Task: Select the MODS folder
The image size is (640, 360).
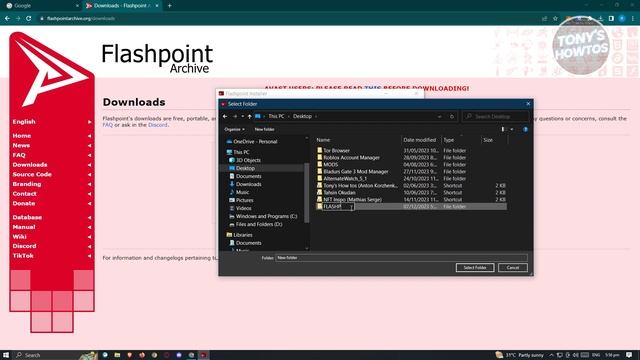Action: [331, 164]
